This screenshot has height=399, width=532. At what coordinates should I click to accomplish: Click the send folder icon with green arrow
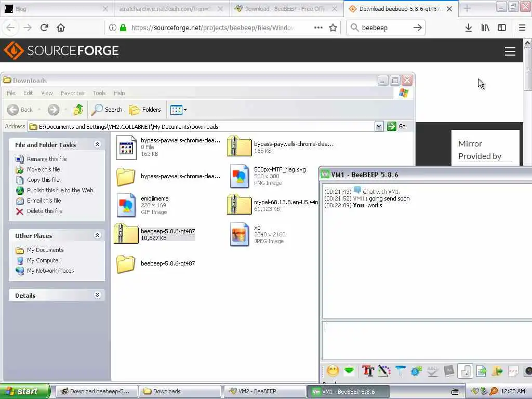497,371
